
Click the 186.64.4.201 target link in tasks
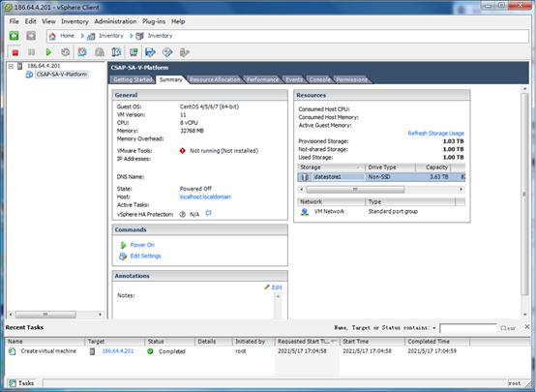118,351
